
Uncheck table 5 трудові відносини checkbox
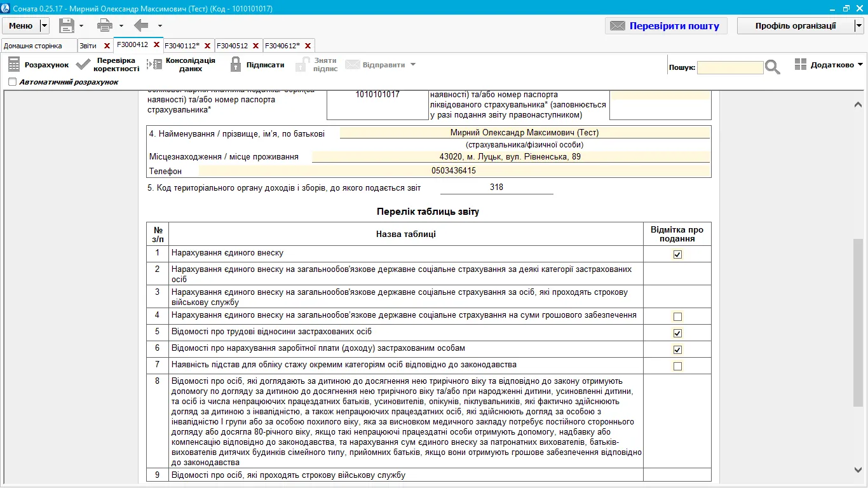pyautogui.click(x=677, y=333)
